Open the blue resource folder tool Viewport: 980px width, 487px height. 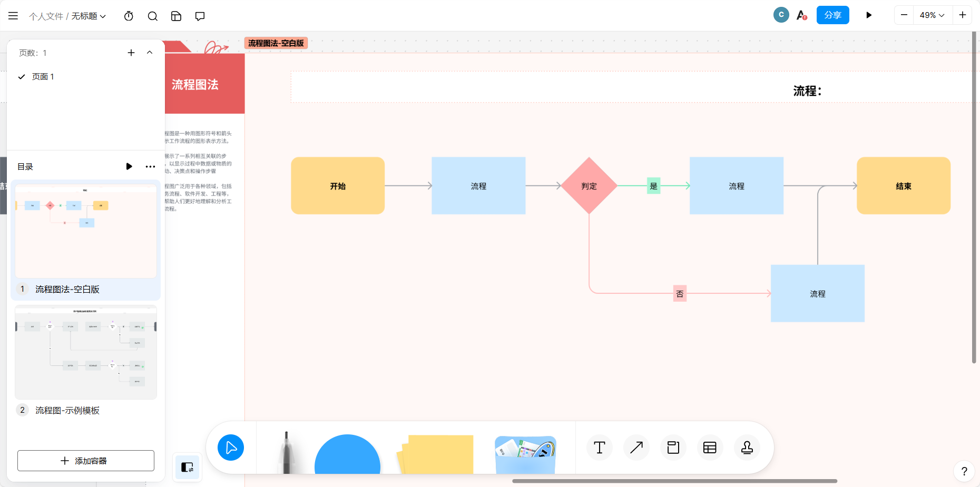[525, 455]
